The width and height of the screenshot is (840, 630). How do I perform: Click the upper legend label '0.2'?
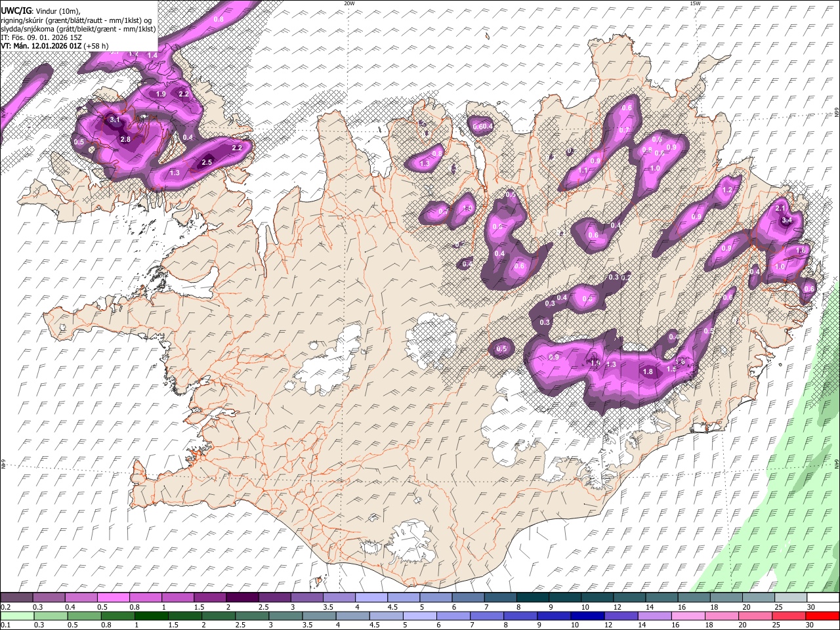click(5, 607)
